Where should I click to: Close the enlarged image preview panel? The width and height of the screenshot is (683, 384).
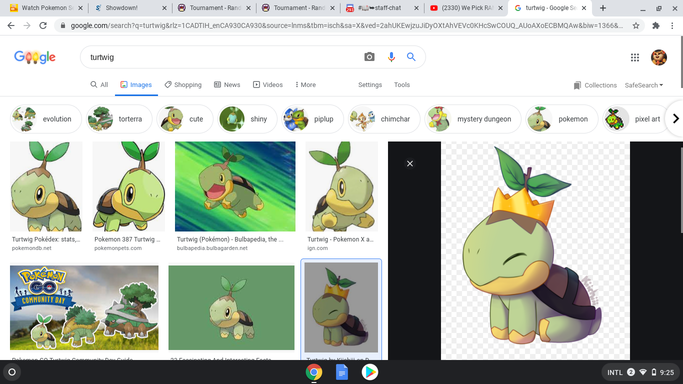pos(410,164)
